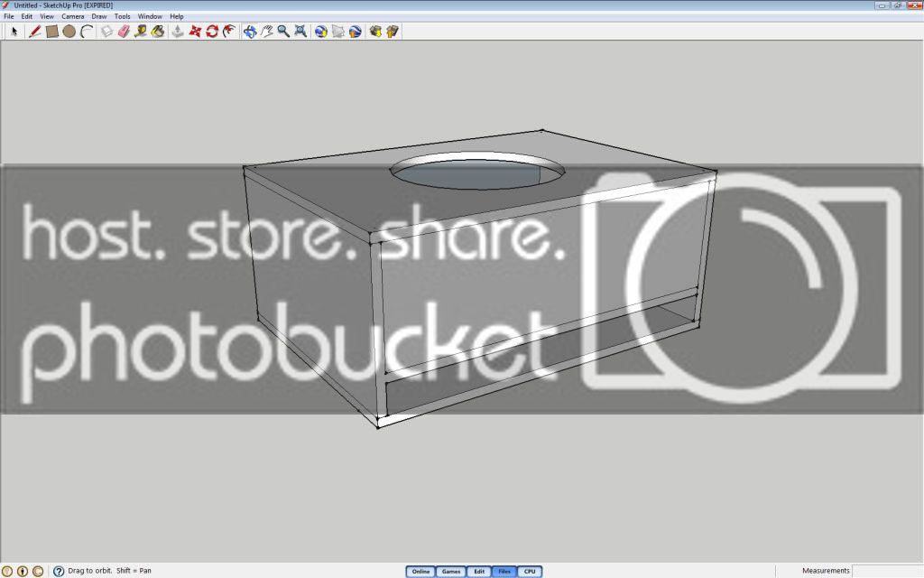Click the third round status bar indicator
The width and height of the screenshot is (924, 578).
(x=38, y=571)
